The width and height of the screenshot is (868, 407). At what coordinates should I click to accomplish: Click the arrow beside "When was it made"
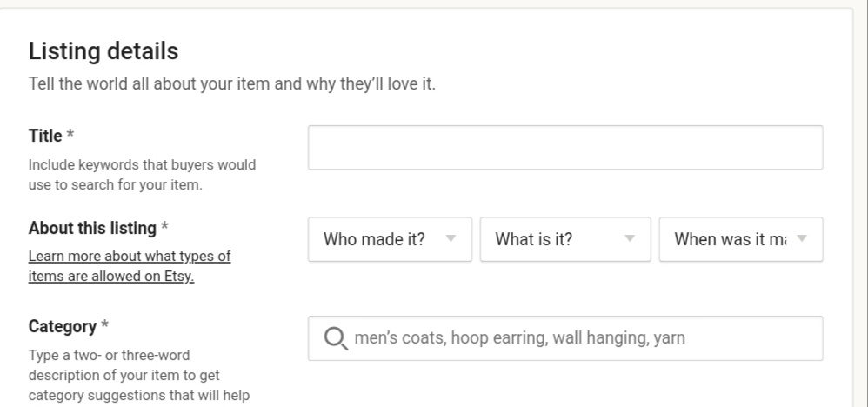click(x=802, y=239)
